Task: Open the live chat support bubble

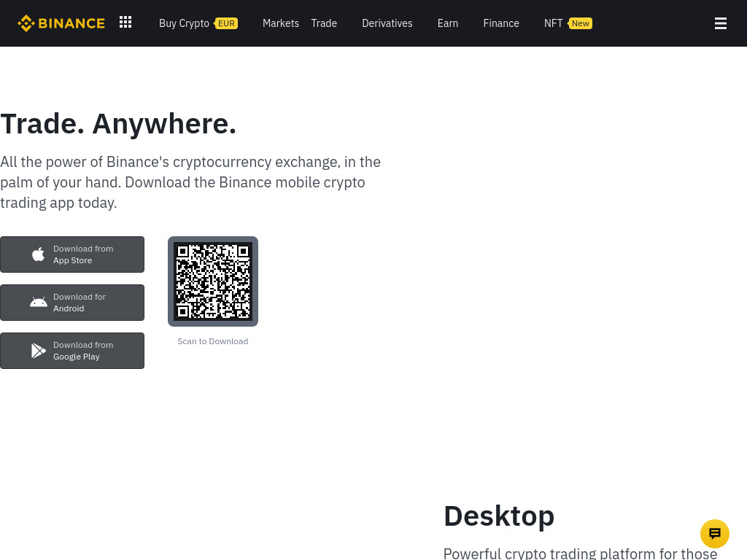Action: pos(715,533)
